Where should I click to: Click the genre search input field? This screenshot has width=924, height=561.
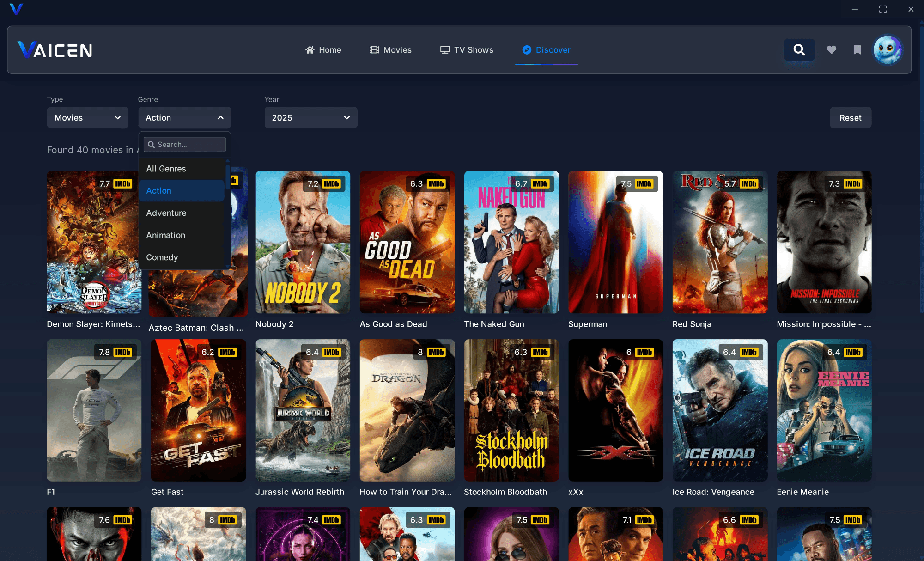click(185, 144)
